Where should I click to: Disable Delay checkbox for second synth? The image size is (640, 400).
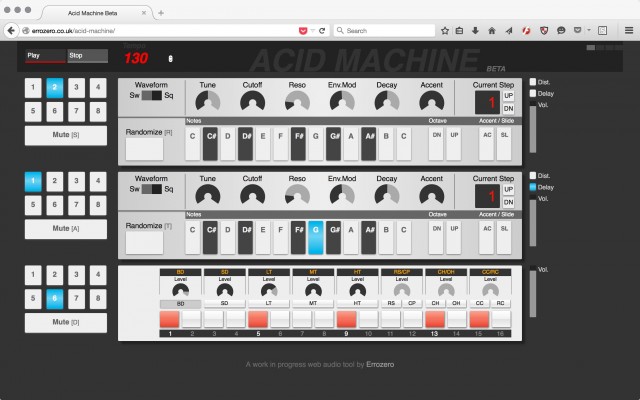pos(533,186)
